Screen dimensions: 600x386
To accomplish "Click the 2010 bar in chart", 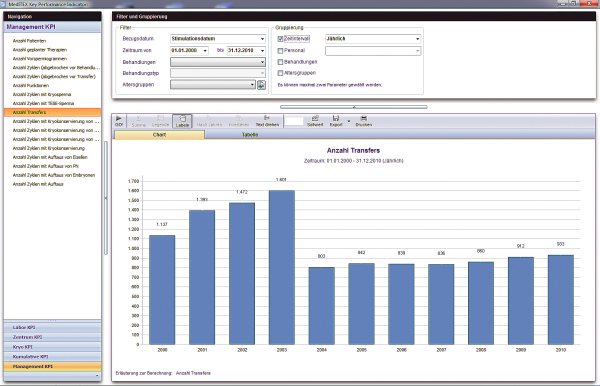I will (x=561, y=300).
